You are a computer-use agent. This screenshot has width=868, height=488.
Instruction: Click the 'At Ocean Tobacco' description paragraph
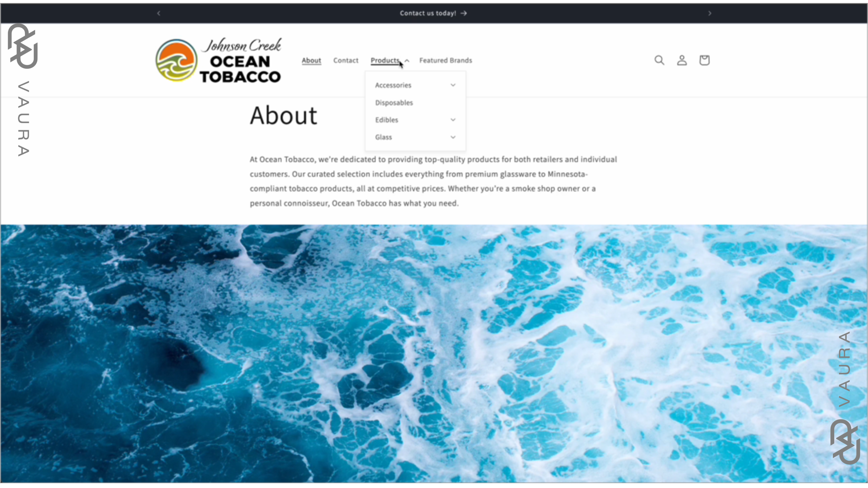[x=433, y=181]
